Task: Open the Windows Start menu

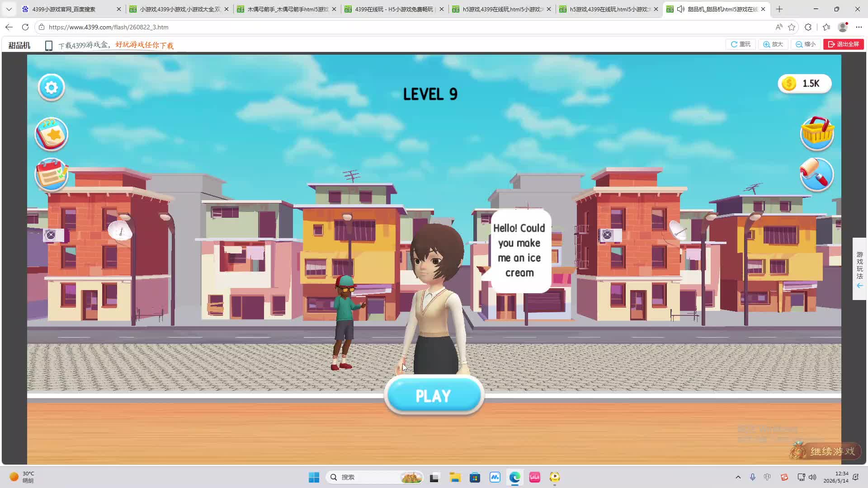Action: (314, 477)
